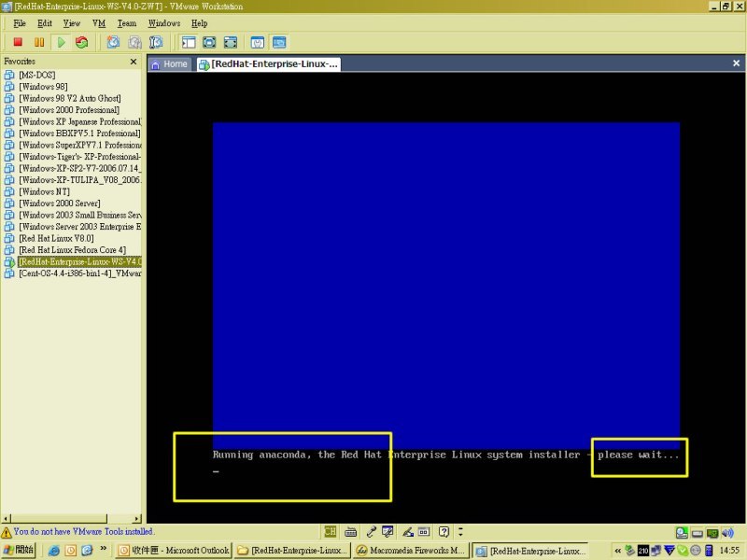Select [Red Hat Linux Fedora Core 4] favorite
The image size is (747, 560).
[73, 250]
